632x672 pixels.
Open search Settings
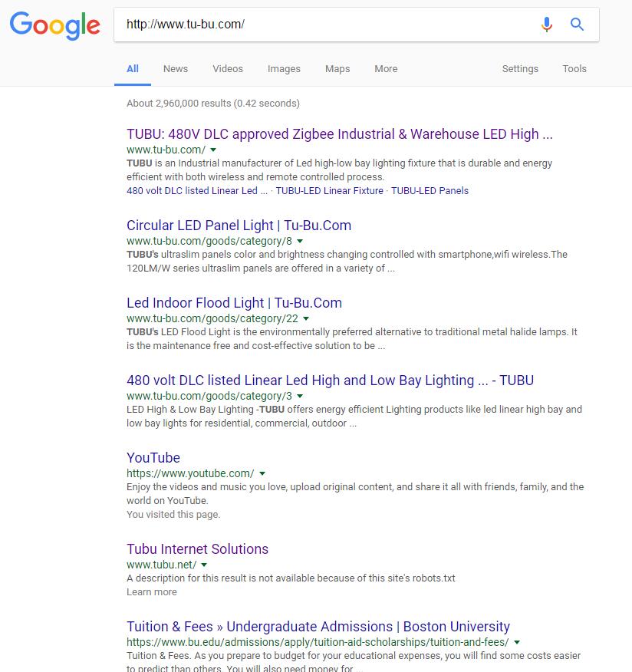520,68
